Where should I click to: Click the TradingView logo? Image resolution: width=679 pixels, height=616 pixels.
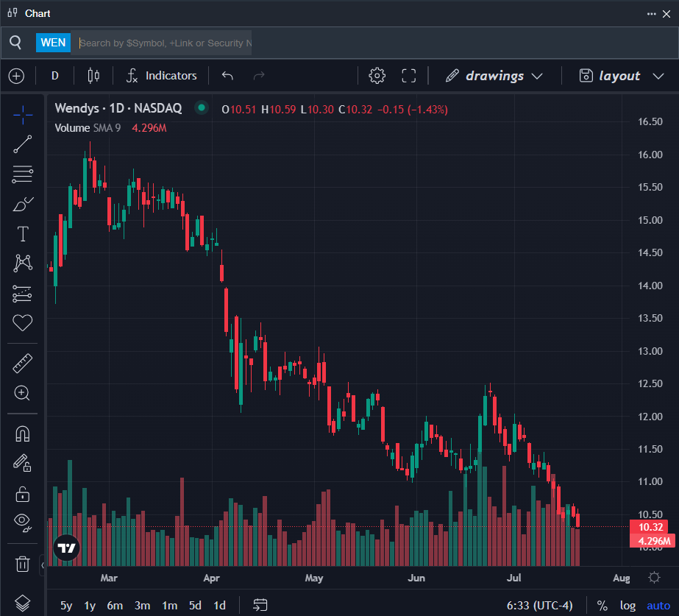(67, 548)
